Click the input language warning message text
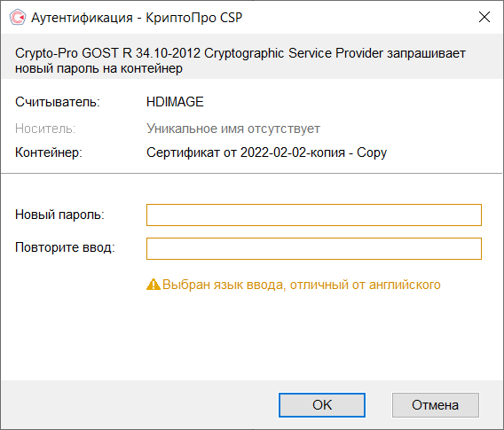This screenshot has height=430, width=504. (x=301, y=285)
